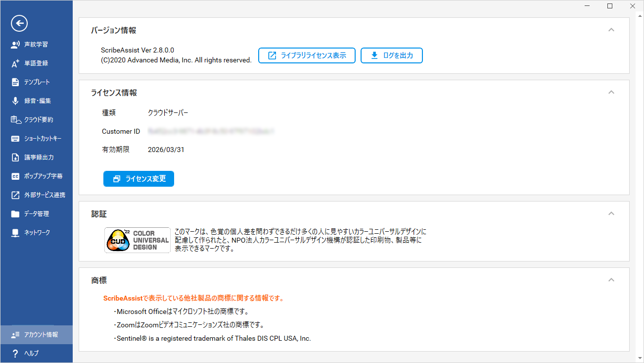Viewport: 644px width, 363px height.
Task: Select the ポップアップ字幕 caption icon
Action: 15,176
